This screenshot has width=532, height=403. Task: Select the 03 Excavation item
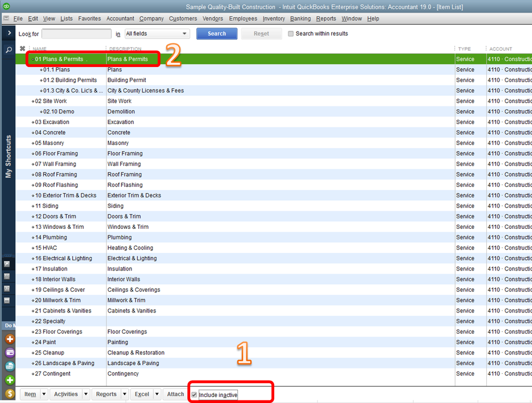point(52,122)
